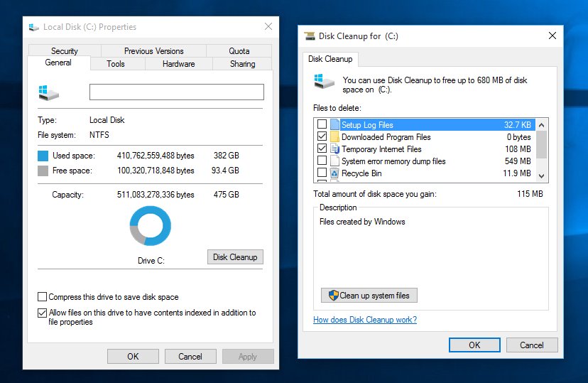Image resolution: width=588 pixels, height=383 pixels.
Task: Select System error memory dump files text
Action: point(393,161)
